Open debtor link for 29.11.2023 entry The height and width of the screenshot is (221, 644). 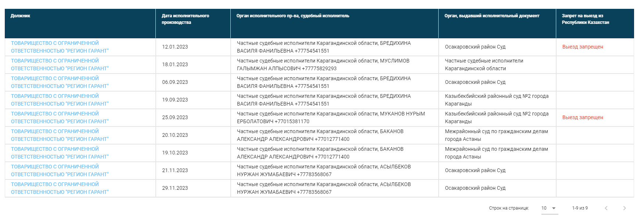point(60,188)
